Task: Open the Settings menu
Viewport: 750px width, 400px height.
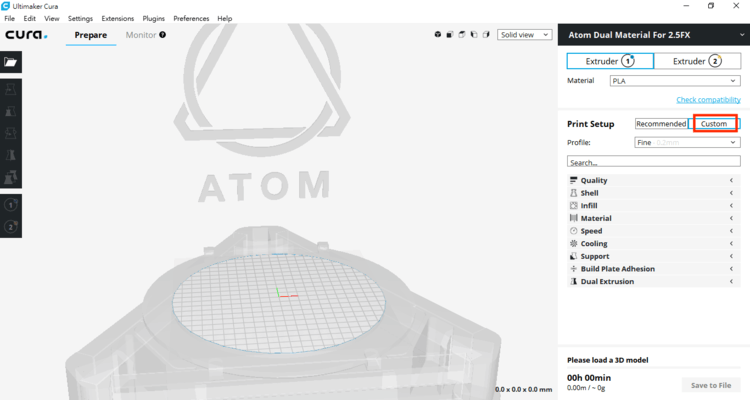Action: [x=80, y=18]
